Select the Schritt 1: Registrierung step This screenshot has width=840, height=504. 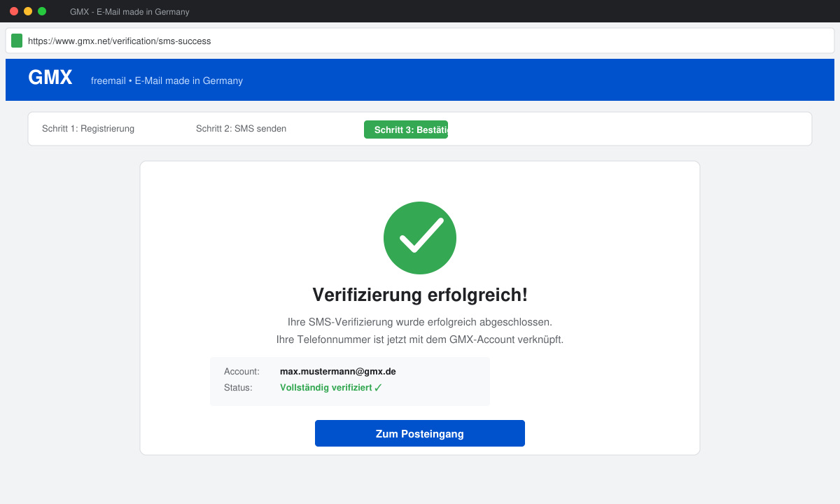[88, 129]
